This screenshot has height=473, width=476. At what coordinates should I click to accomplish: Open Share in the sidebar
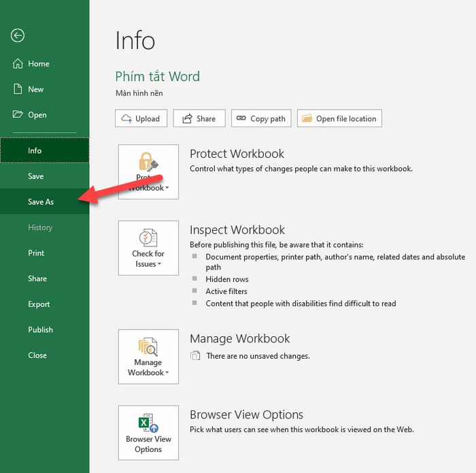45,278
